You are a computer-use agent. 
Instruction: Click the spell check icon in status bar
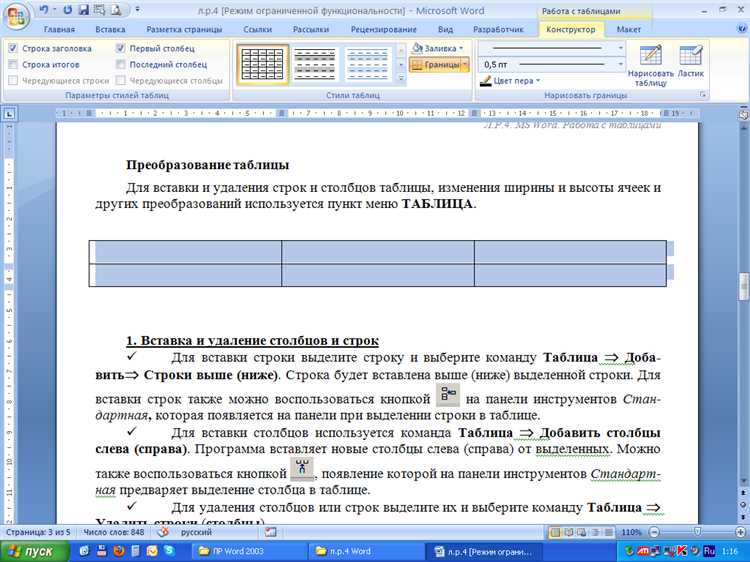tap(161, 532)
